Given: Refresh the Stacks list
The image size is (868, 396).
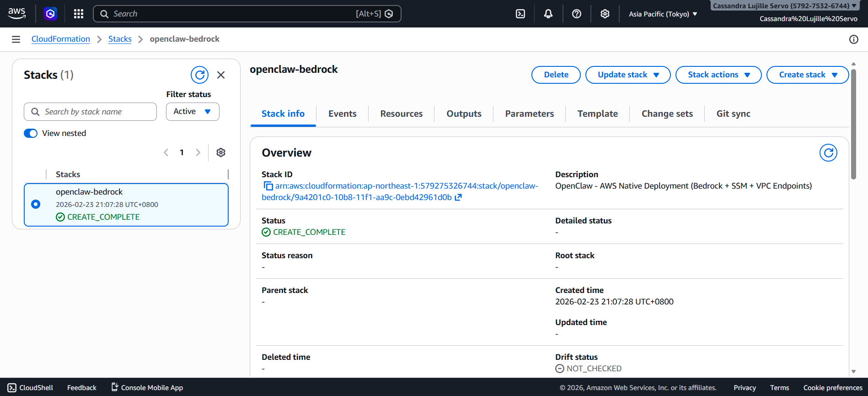Looking at the screenshot, I should (x=199, y=75).
